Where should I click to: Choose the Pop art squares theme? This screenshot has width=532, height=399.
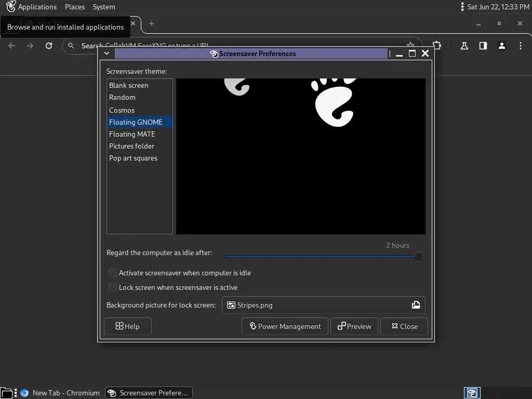pos(139,158)
